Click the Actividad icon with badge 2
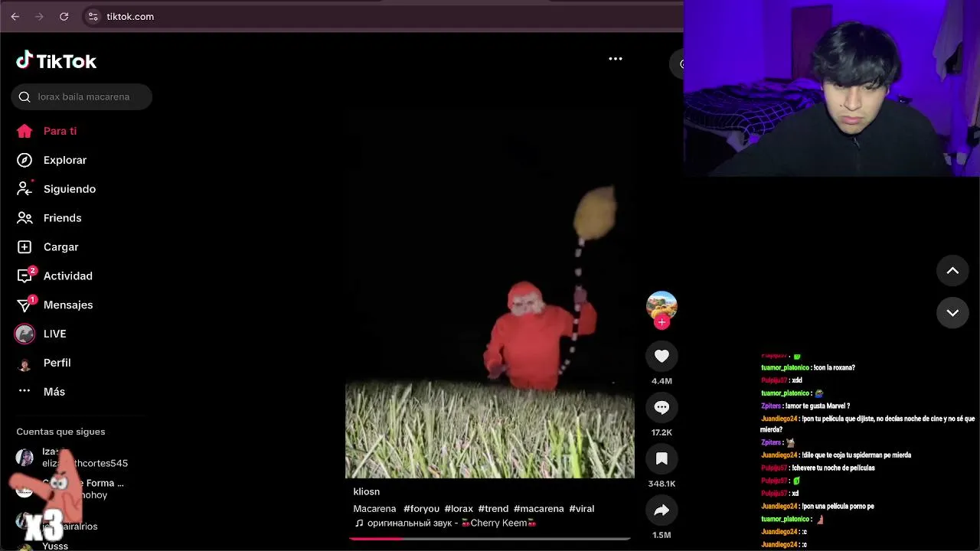This screenshot has height=551, width=980. point(25,275)
